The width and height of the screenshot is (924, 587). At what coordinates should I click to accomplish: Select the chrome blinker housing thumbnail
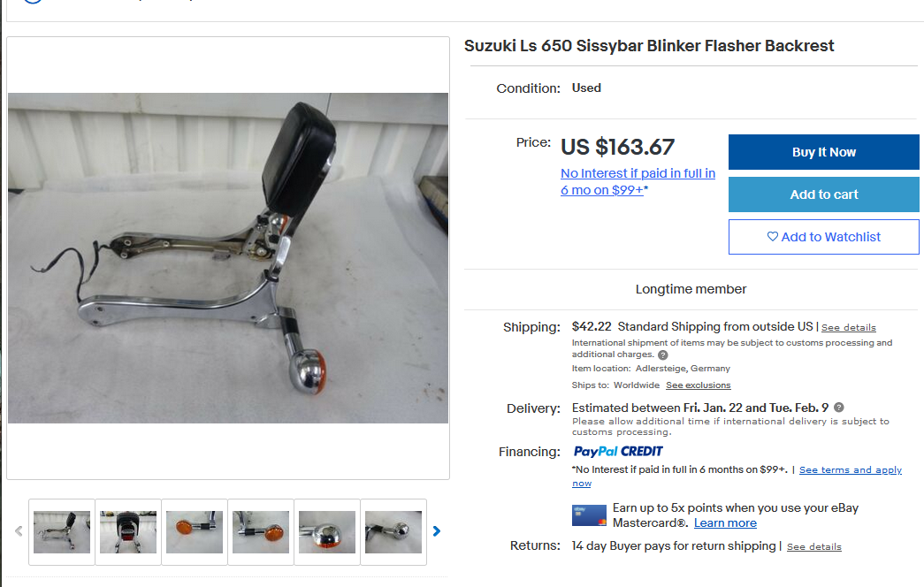(327, 531)
